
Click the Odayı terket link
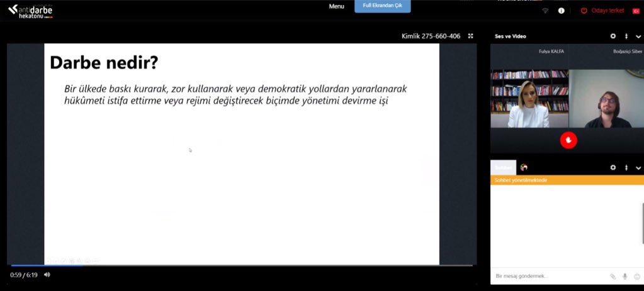coord(607,11)
